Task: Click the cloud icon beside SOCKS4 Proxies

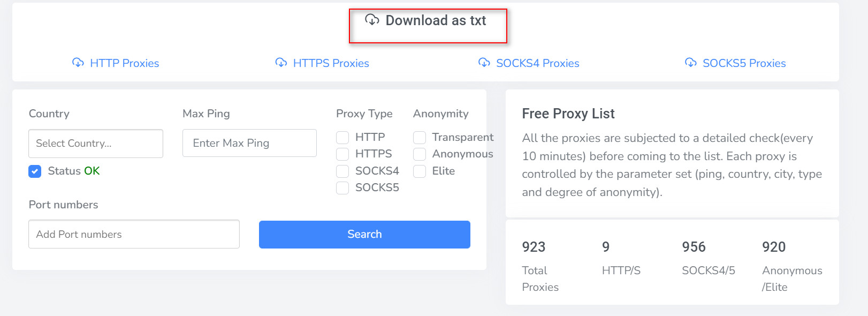Action: pos(484,63)
